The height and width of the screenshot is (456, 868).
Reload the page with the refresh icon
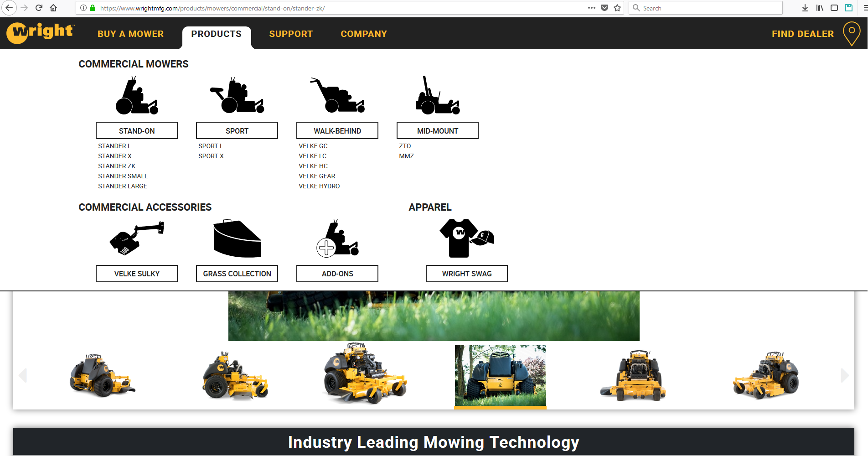click(x=39, y=8)
